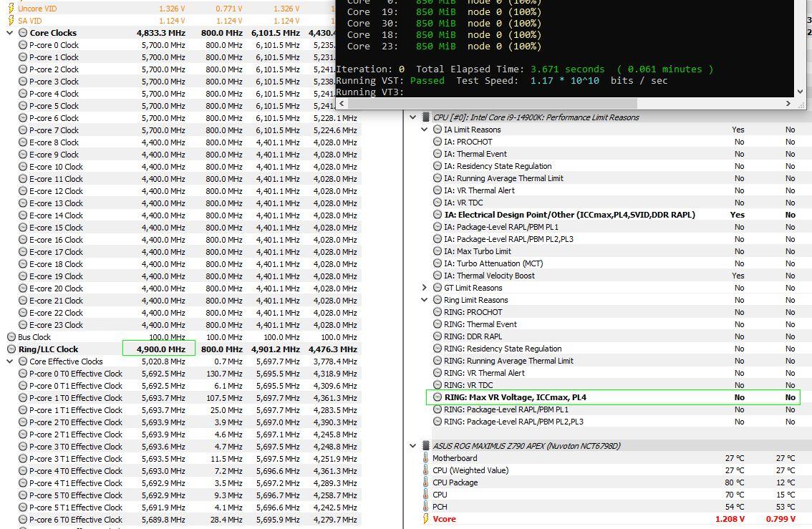The height and width of the screenshot is (529, 812).
Task: Select the E-core 20 Clock row
Action: pos(180,288)
